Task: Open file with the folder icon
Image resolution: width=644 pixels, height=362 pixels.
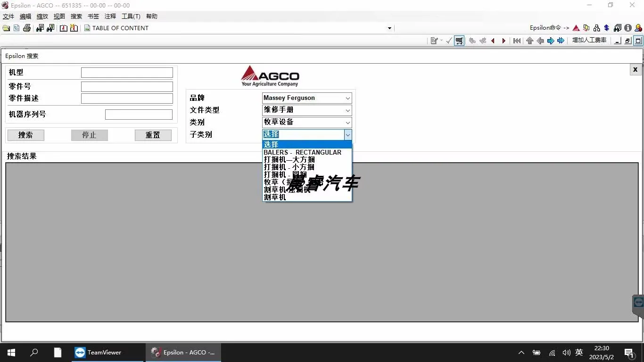Action: (6, 28)
